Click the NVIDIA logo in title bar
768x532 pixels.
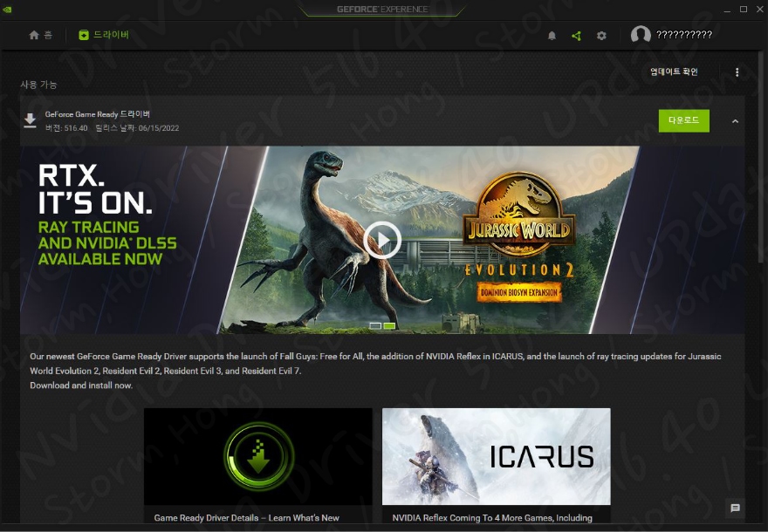(x=7, y=10)
